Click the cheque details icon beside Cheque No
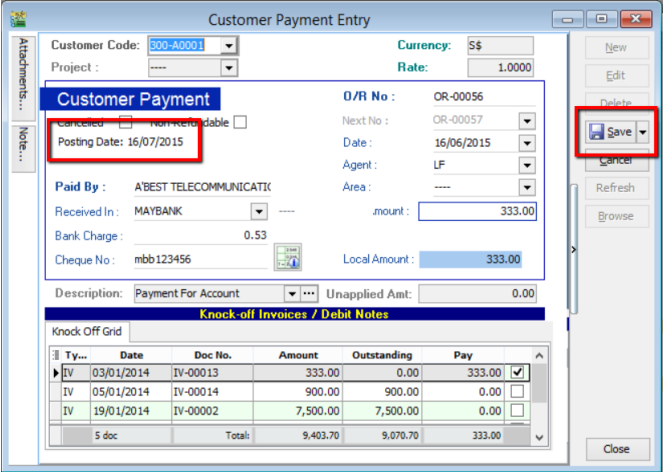Viewport: 663px width, 472px height. pyautogui.click(x=287, y=257)
